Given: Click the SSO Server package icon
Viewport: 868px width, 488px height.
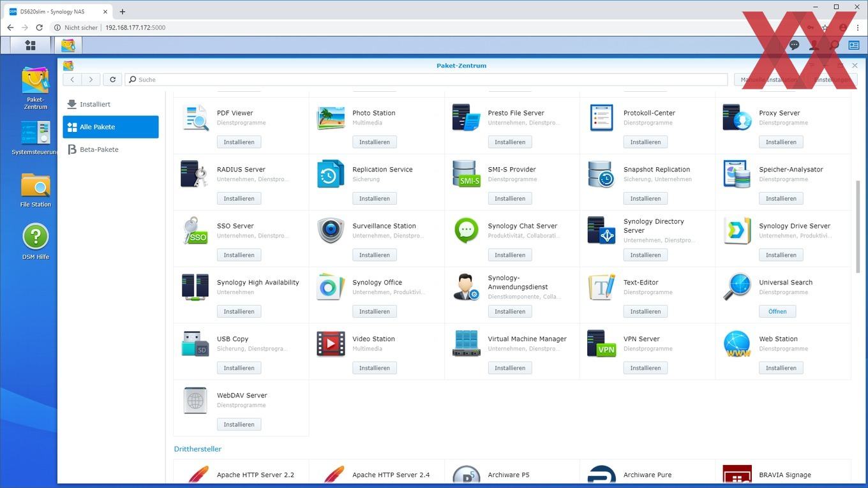Looking at the screenshot, I should coord(195,230).
